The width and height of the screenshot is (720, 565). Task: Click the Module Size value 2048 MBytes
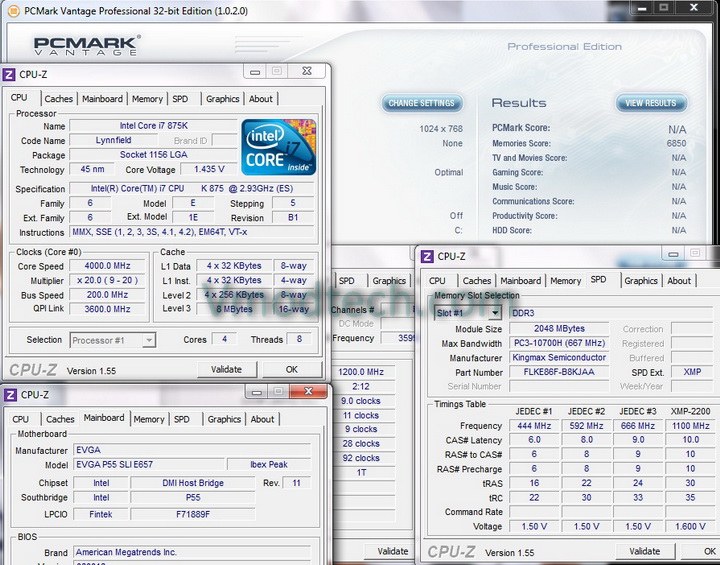[559, 329]
